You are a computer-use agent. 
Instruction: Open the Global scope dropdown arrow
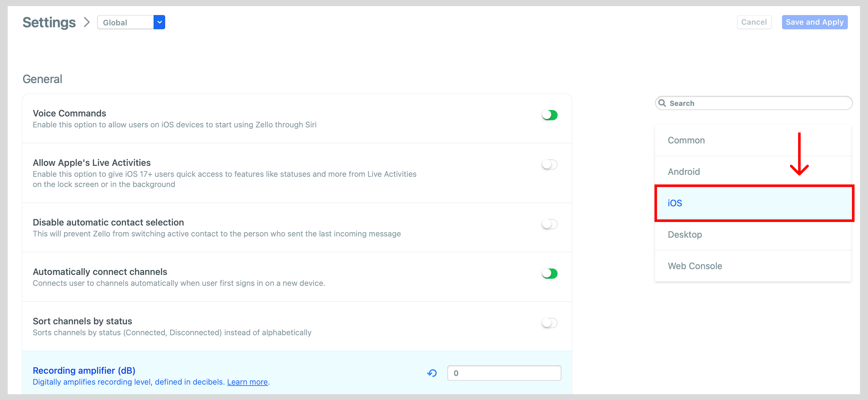(x=159, y=22)
